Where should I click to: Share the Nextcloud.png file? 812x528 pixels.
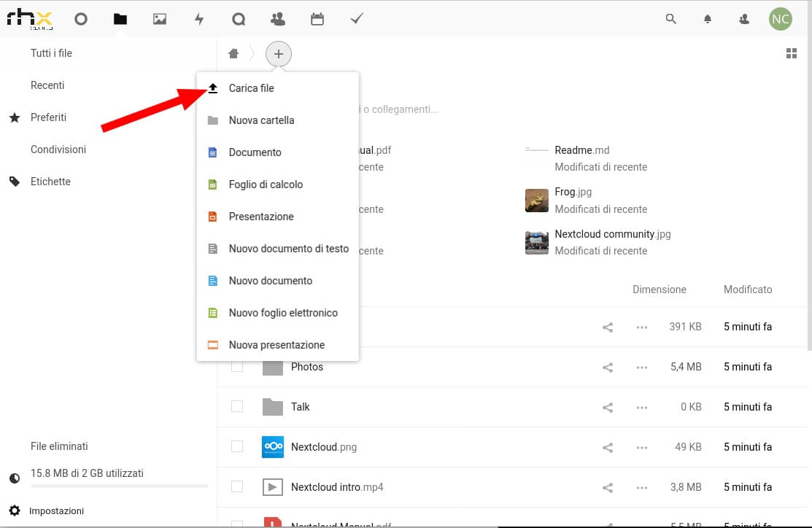coord(608,447)
